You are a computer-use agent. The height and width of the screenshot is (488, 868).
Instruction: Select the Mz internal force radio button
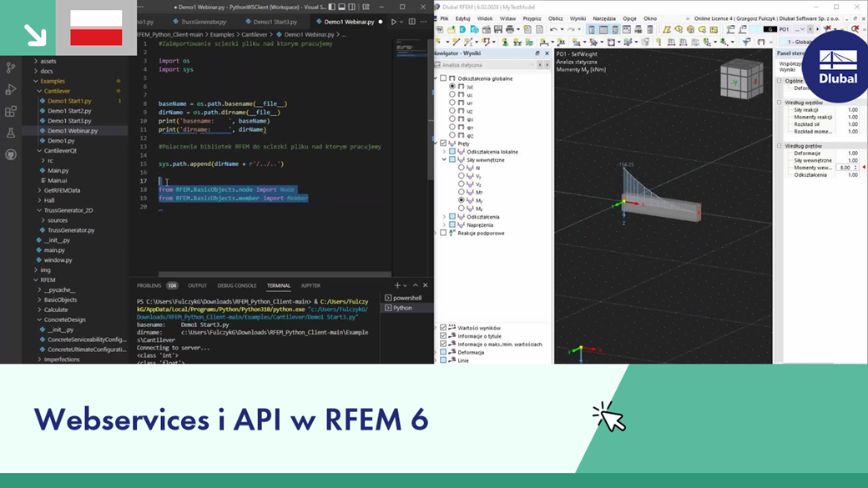tap(461, 208)
